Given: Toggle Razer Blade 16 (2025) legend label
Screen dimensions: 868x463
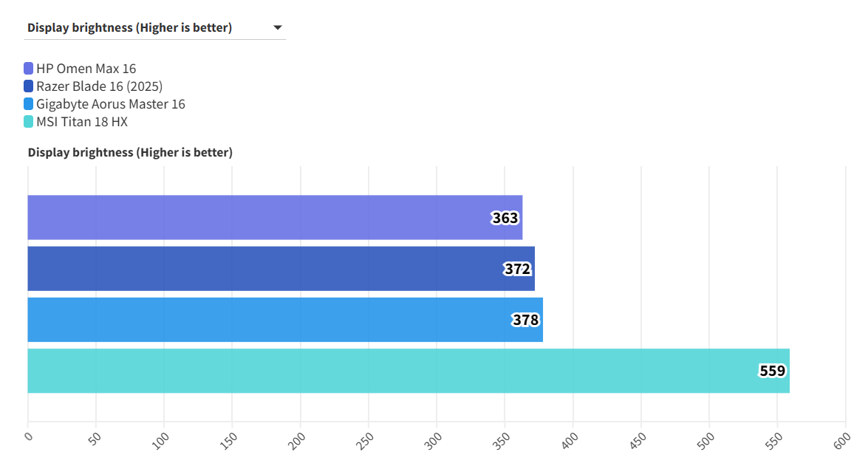Looking at the screenshot, I should [99, 86].
